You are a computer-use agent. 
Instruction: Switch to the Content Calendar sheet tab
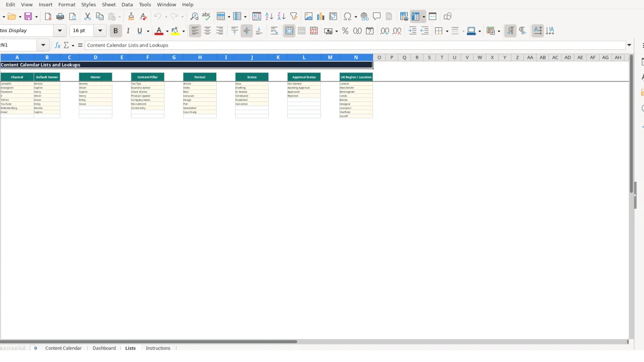(x=63, y=348)
